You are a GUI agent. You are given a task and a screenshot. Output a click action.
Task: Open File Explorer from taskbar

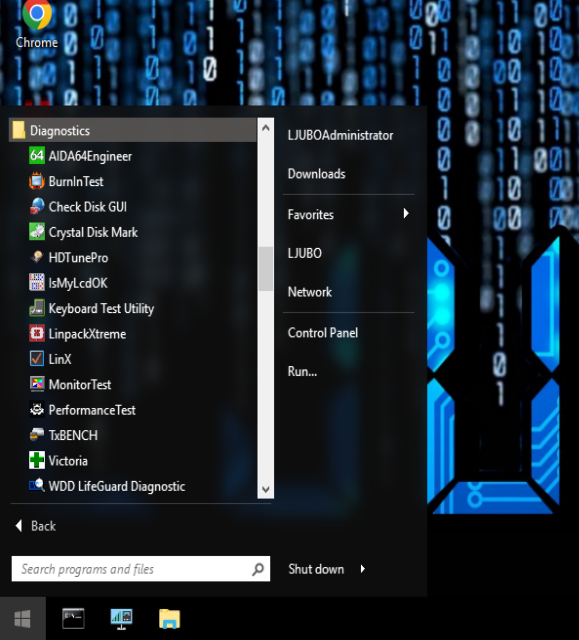click(x=169, y=619)
